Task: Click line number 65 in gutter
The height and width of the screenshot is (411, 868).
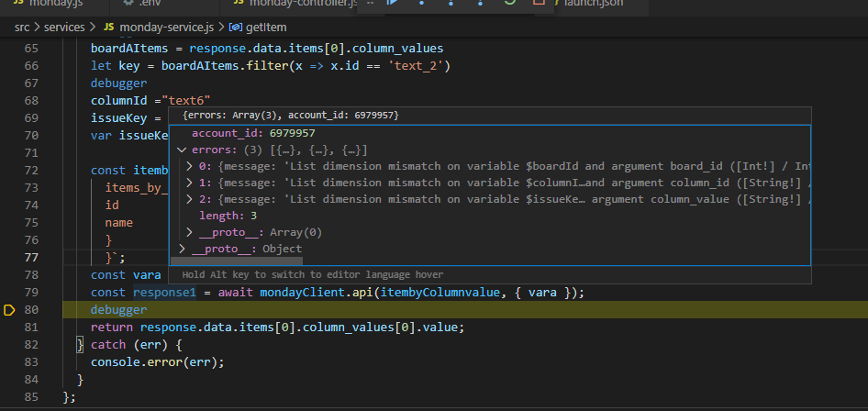Action: tap(31, 49)
